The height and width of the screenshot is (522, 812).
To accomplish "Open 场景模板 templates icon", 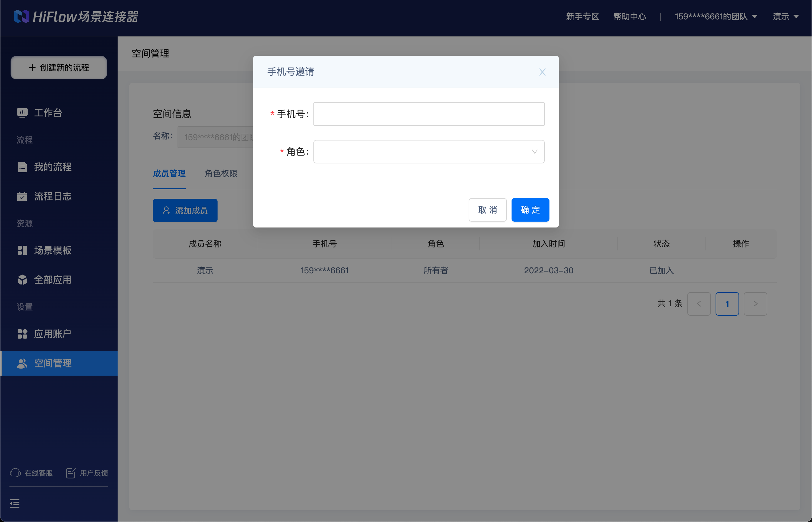I will [x=22, y=250].
